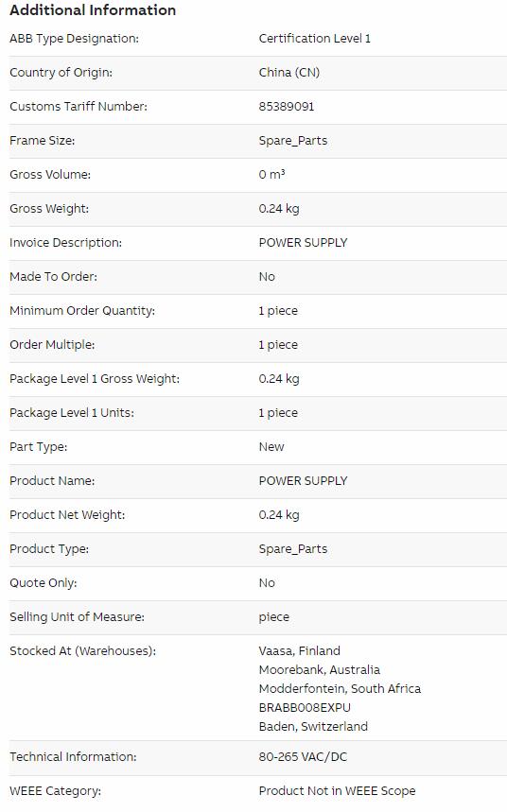Click the Frame Size Spare_Parts value
The image size is (507, 812).
pyautogui.click(x=293, y=141)
